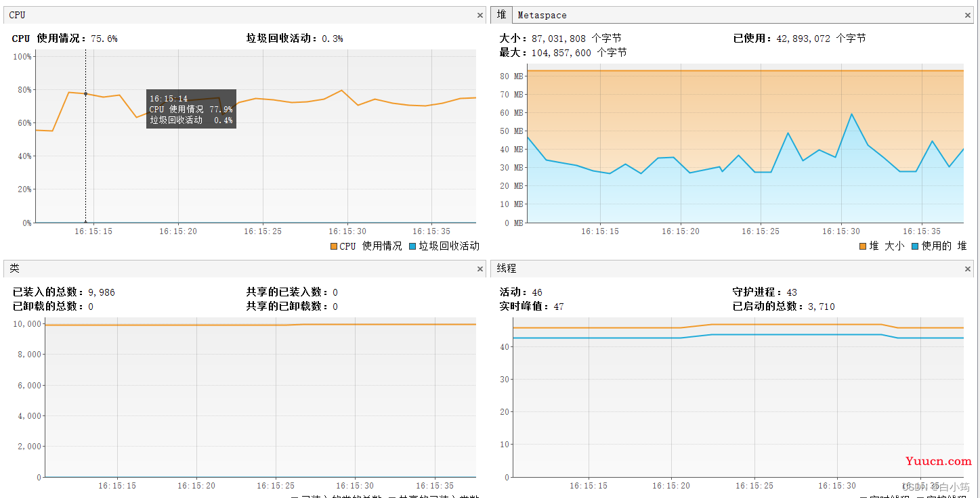This screenshot has width=980, height=498.
Task: Click the 已使用: 42,893,072 个字节 text
Action: pyautogui.click(x=799, y=39)
